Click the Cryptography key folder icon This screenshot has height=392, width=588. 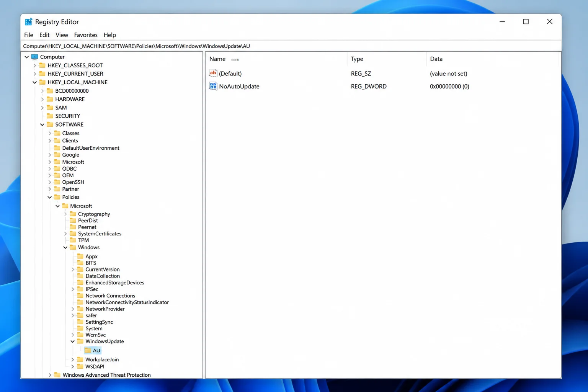73,214
